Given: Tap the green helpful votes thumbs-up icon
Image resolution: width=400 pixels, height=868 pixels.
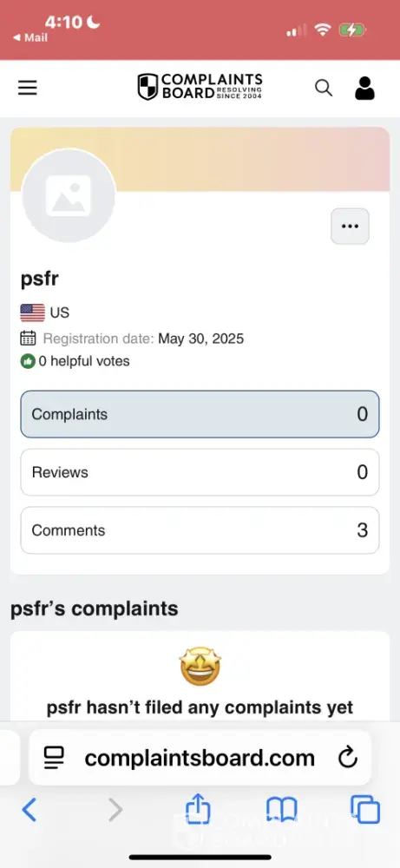Looking at the screenshot, I should [x=28, y=361].
